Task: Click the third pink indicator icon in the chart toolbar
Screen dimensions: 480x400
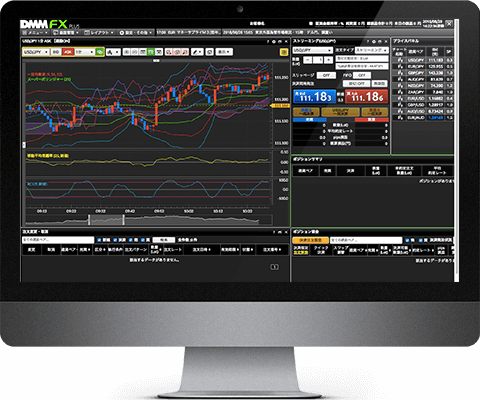Action: coord(185,52)
